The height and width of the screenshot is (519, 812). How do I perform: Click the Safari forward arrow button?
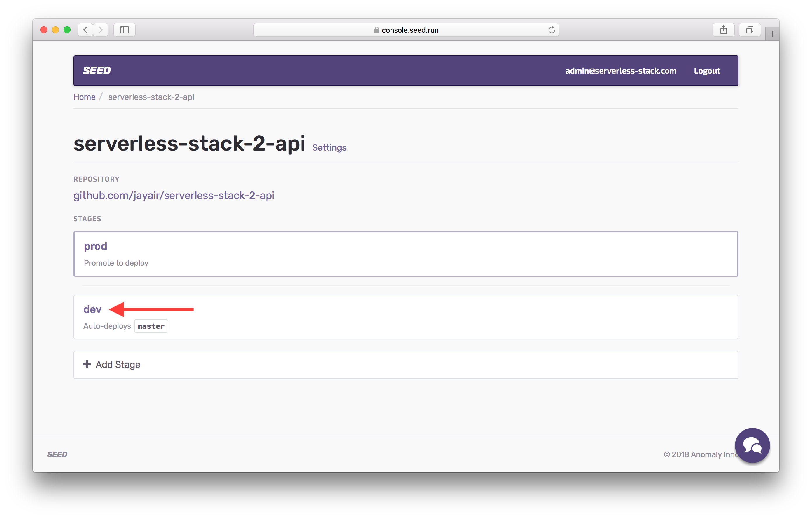click(x=101, y=30)
